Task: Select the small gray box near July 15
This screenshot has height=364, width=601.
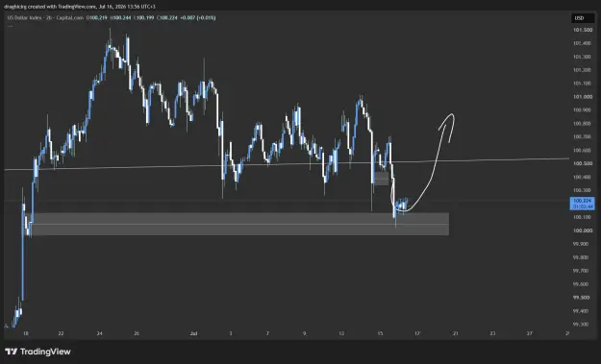Action: click(381, 179)
